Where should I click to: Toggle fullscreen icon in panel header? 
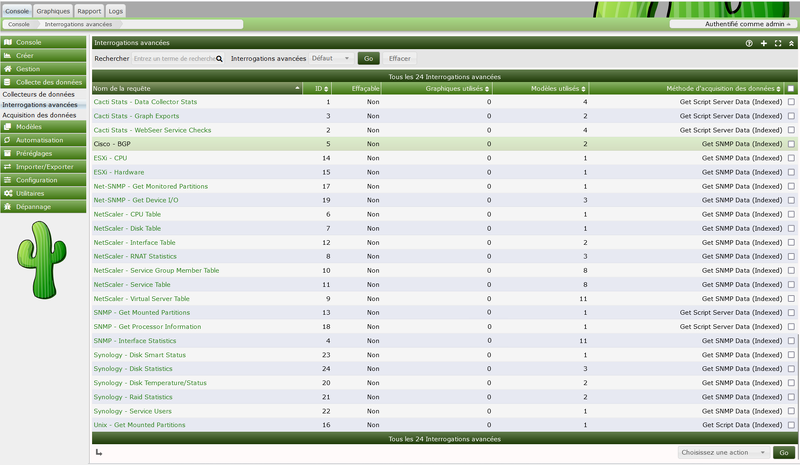tap(778, 43)
